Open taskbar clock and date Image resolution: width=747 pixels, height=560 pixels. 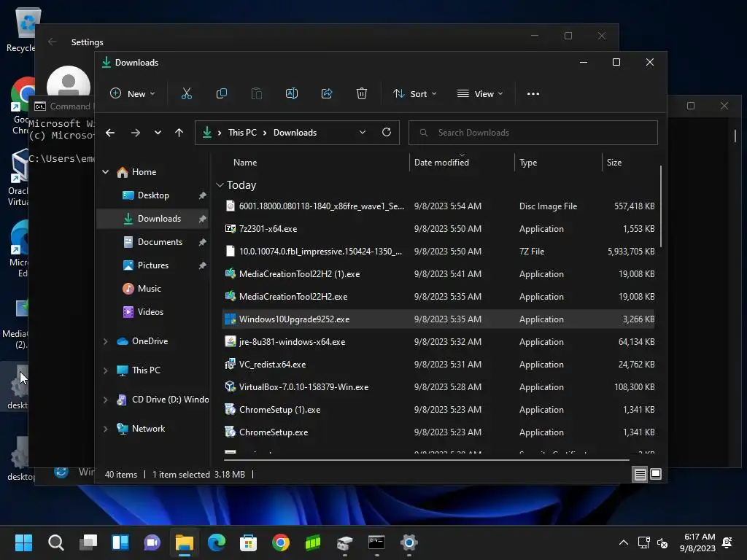[x=697, y=542]
